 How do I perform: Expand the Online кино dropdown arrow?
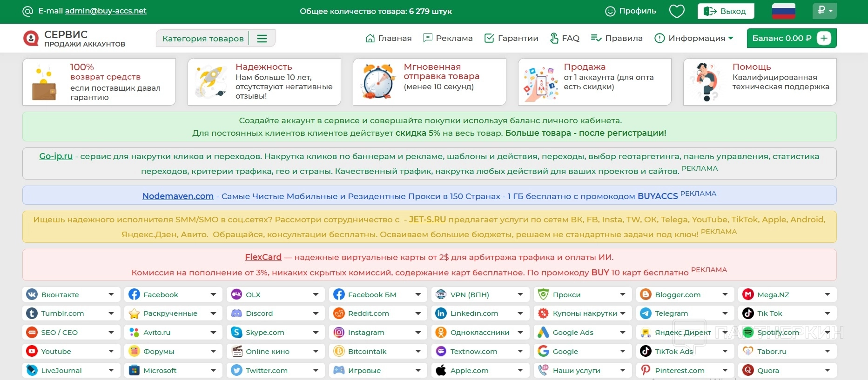click(316, 352)
